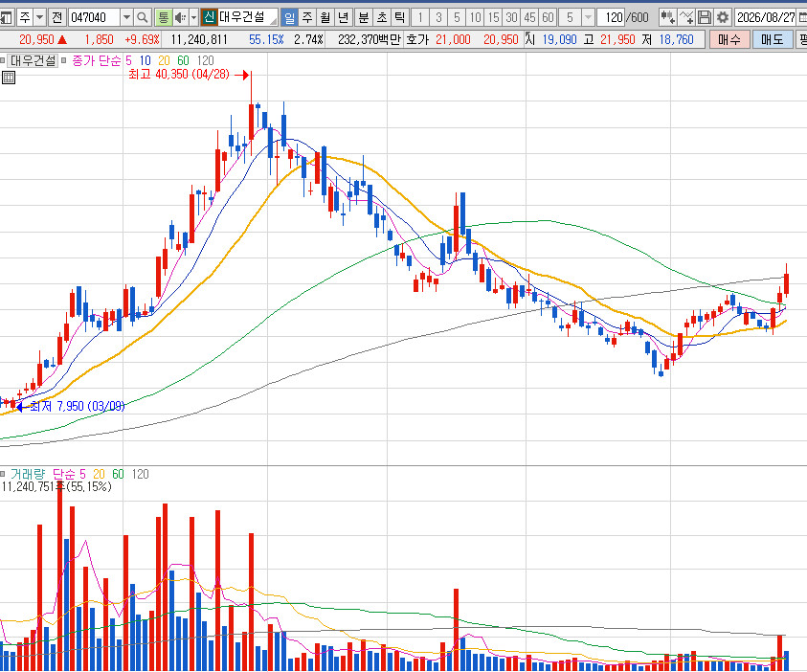
Task: Click the 매도 sell button
Action: click(x=772, y=39)
